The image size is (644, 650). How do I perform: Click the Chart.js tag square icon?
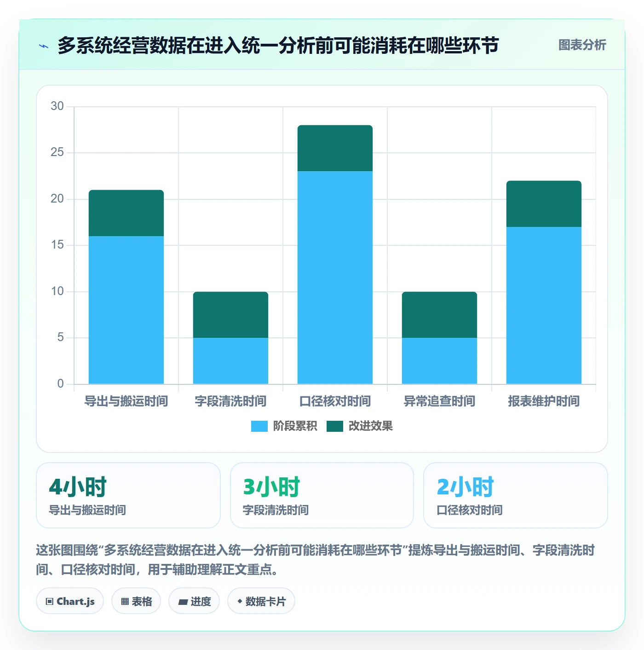[x=50, y=601]
